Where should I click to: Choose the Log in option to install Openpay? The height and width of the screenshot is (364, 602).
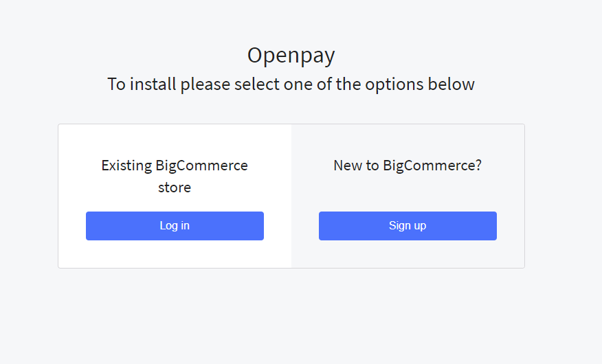[175, 226]
